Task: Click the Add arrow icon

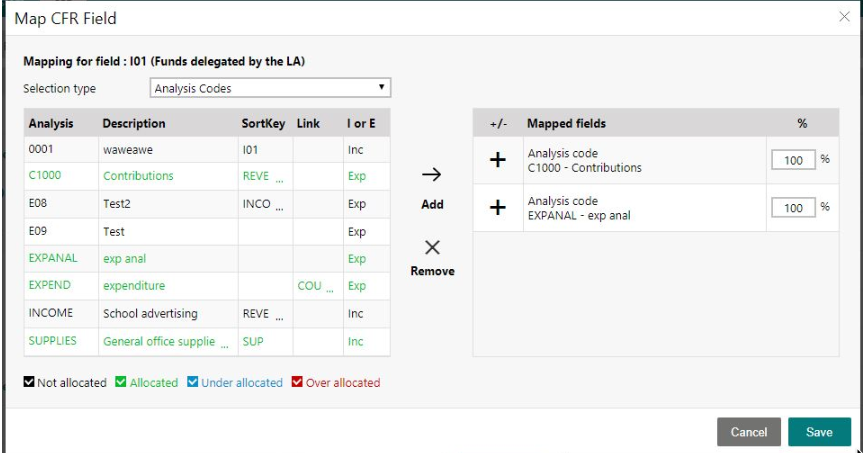Action: pos(431,175)
